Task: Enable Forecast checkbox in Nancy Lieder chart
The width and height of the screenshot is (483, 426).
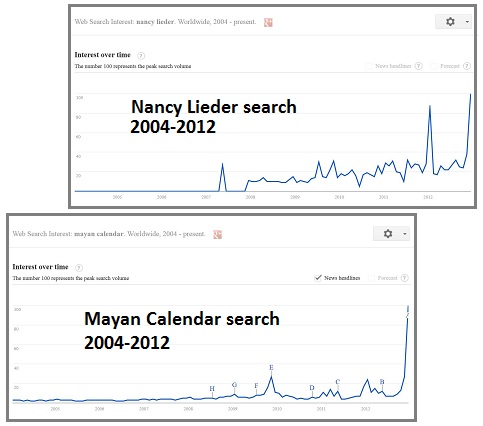Action: [433, 66]
